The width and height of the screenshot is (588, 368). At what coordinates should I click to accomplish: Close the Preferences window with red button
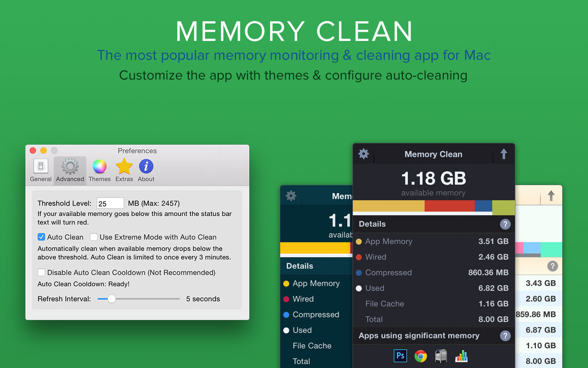pyautogui.click(x=33, y=150)
